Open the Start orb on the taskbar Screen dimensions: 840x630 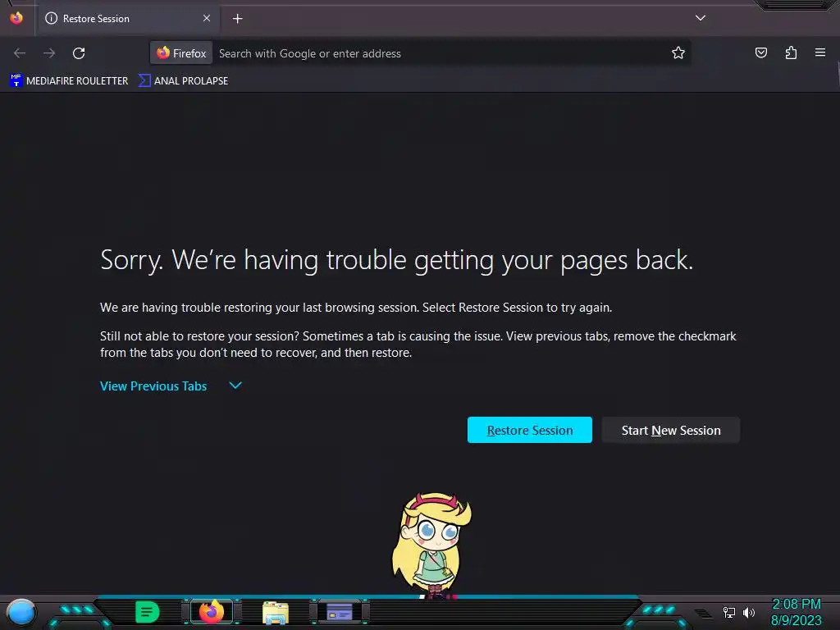[21, 612]
